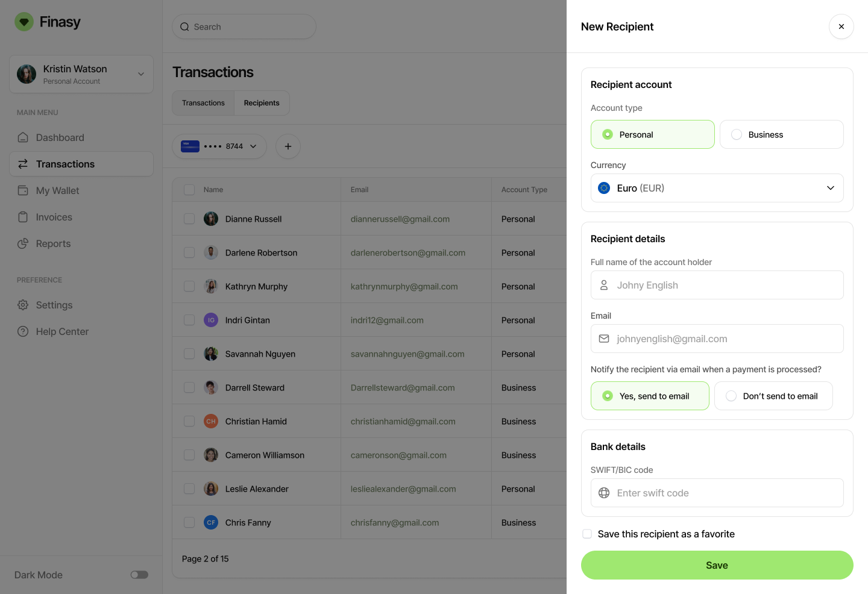Click the Visa card icon
This screenshot has width=868, height=594.
(x=190, y=146)
